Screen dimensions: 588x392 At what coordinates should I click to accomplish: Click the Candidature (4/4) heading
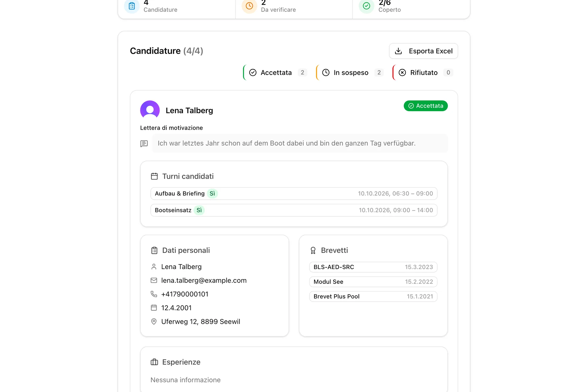(166, 51)
